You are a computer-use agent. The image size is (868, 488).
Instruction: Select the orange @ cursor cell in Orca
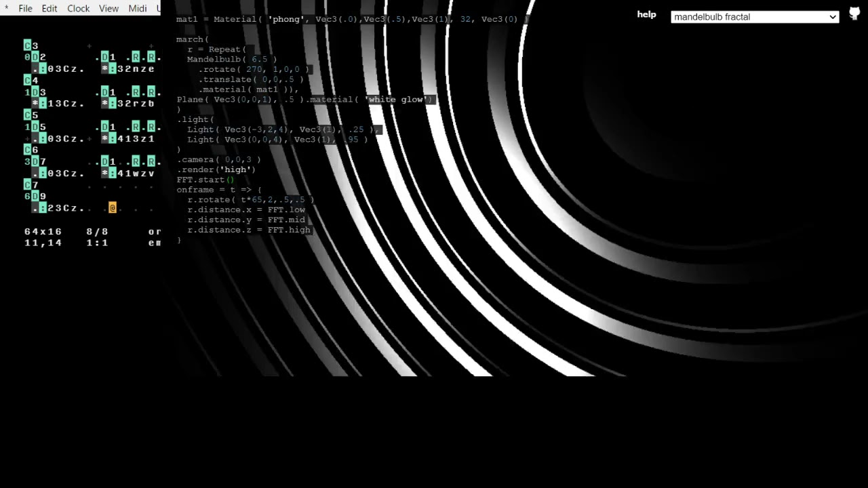113,208
